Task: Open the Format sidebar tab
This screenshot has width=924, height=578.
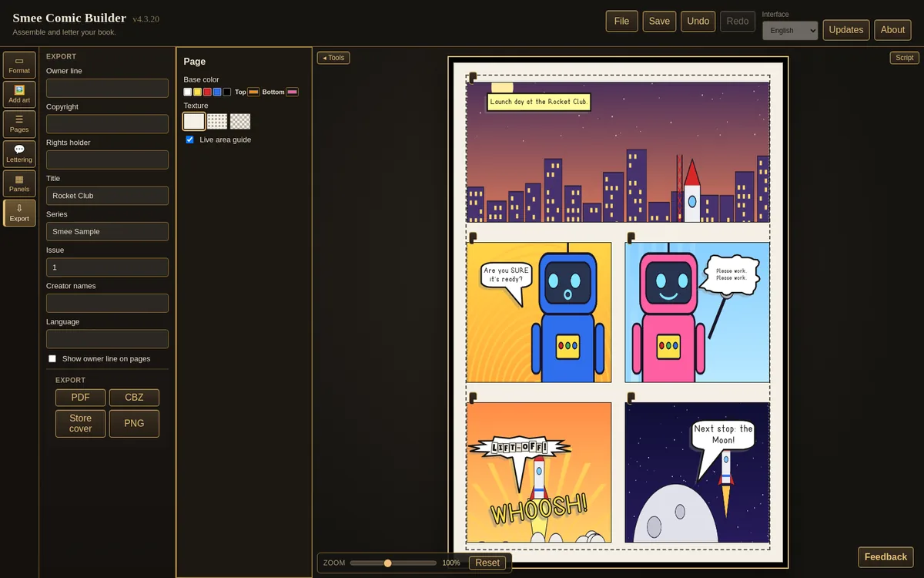Action: [19, 65]
